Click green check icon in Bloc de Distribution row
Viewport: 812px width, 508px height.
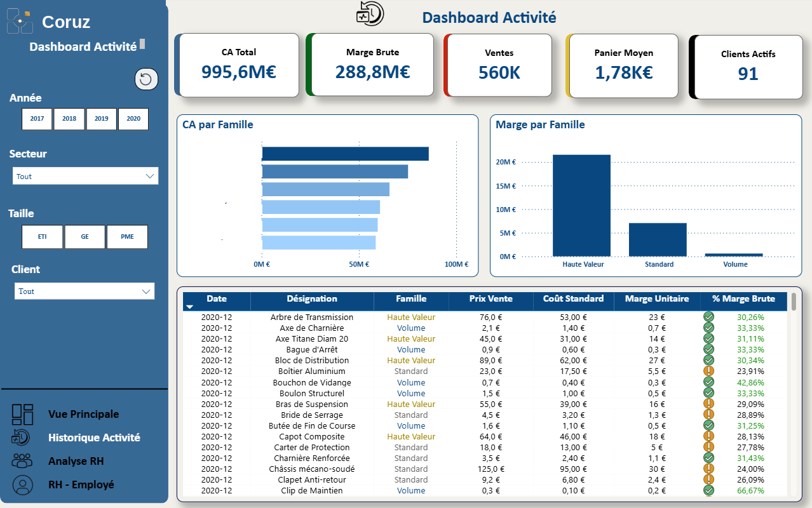point(708,360)
